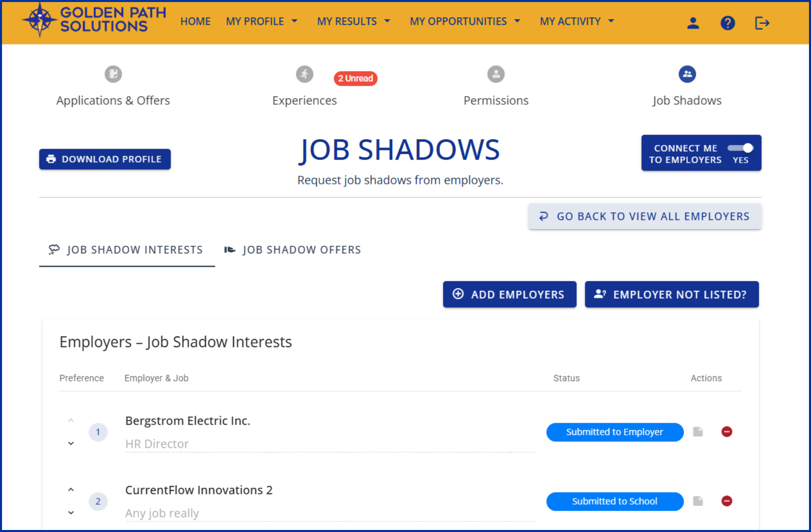The image size is (811, 532).
Task: Open the Permissions label
Action: click(x=496, y=100)
